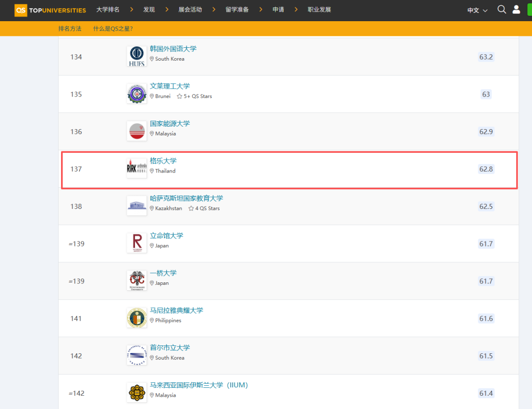The image size is (532, 409).
Task: Open the 职业发展 menu item
Action: [319, 9]
